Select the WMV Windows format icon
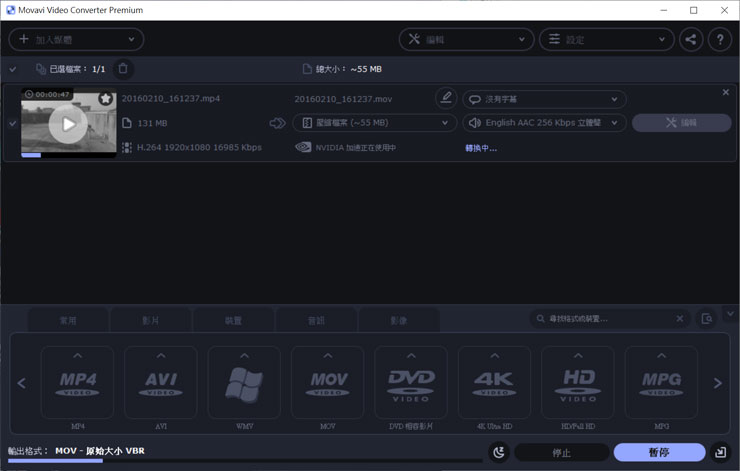 (x=244, y=385)
